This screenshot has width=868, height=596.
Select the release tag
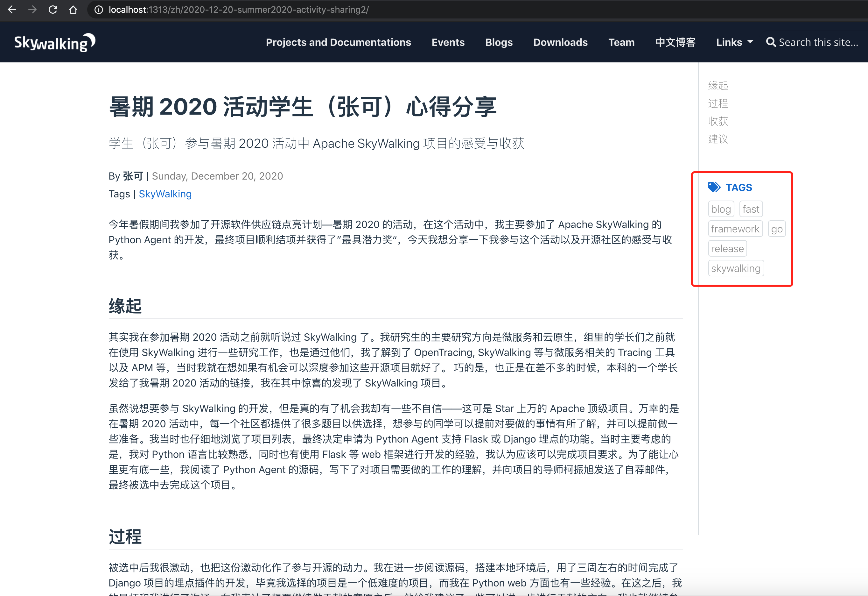727,248
